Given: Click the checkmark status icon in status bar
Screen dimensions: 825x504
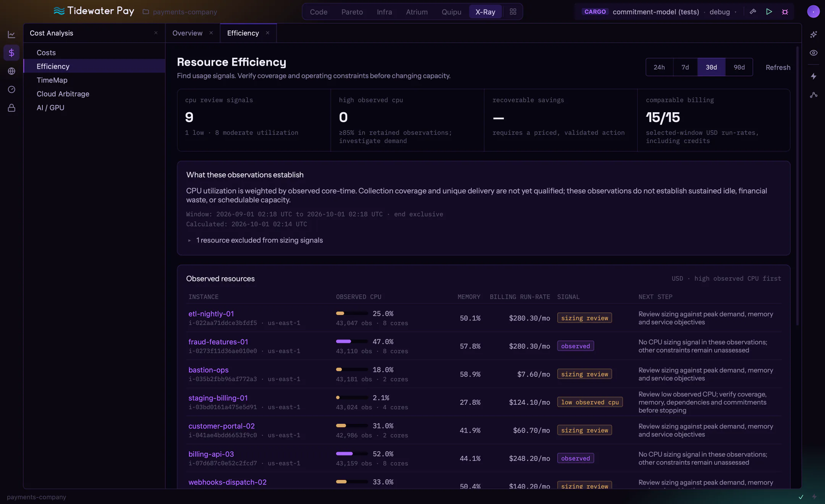Looking at the screenshot, I should [x=801, y=497].
